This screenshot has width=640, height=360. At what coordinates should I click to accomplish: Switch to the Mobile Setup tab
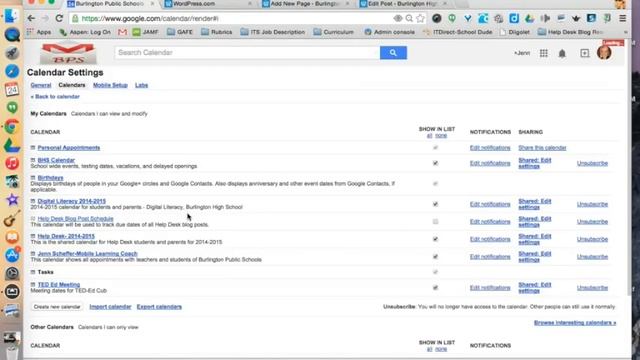click(110, 85)
